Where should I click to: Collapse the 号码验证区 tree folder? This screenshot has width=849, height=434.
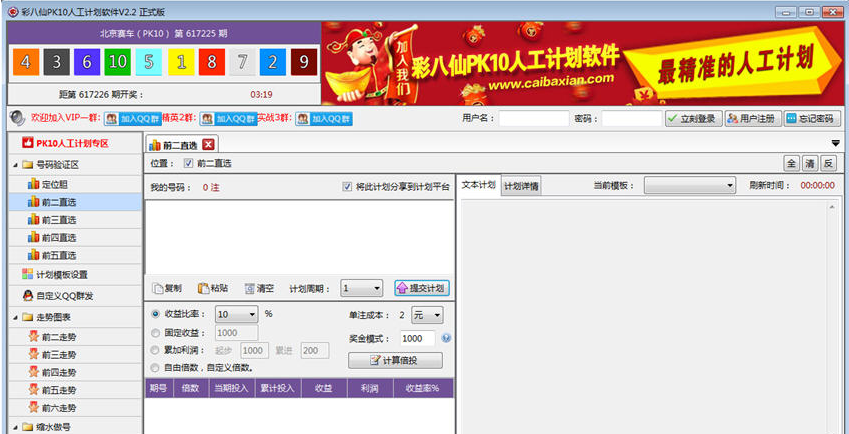point(15,165)
